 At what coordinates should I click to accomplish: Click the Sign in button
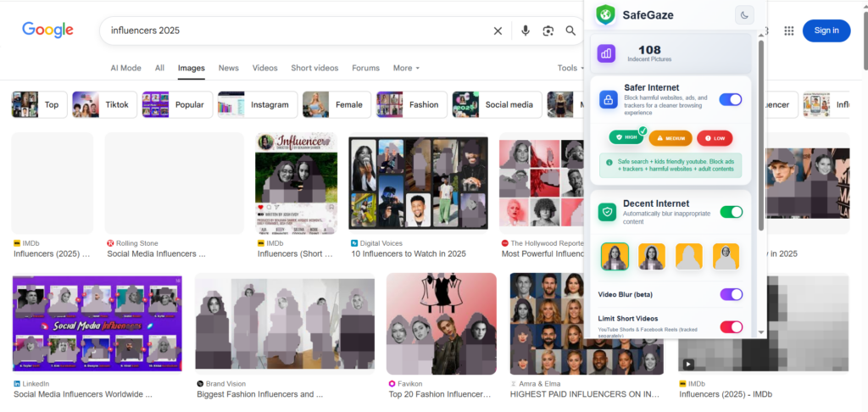pos(826,31)
